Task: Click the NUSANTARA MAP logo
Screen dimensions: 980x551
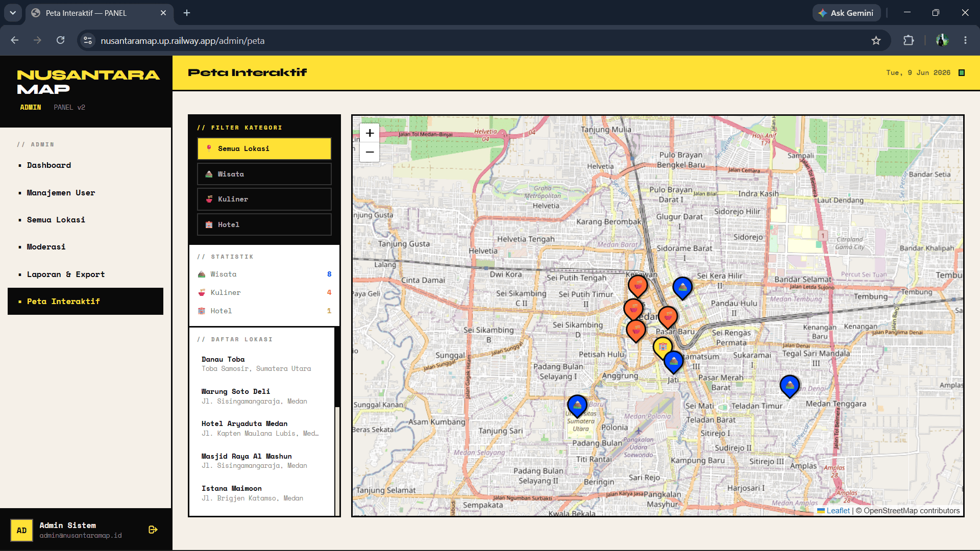Action: 88,82
